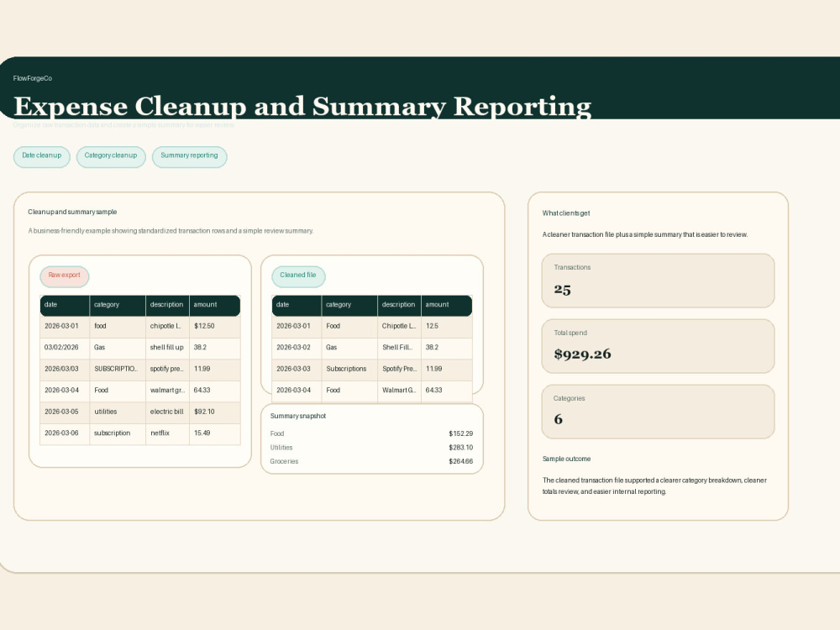Click the date cell 2026-03-05
The height and width of the screenshot is (630, 840).
pyautogui.click(x=65, y=412)
